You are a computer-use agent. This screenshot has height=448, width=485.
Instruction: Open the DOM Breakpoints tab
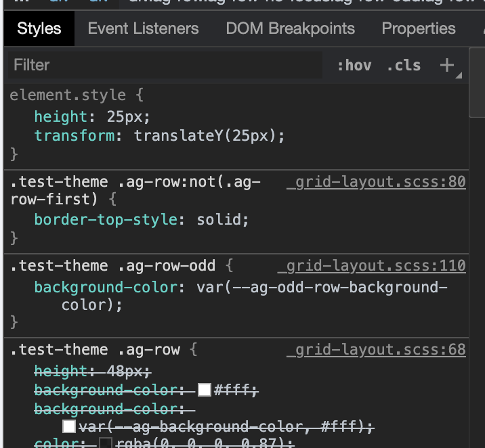click(x=290, y=28)
